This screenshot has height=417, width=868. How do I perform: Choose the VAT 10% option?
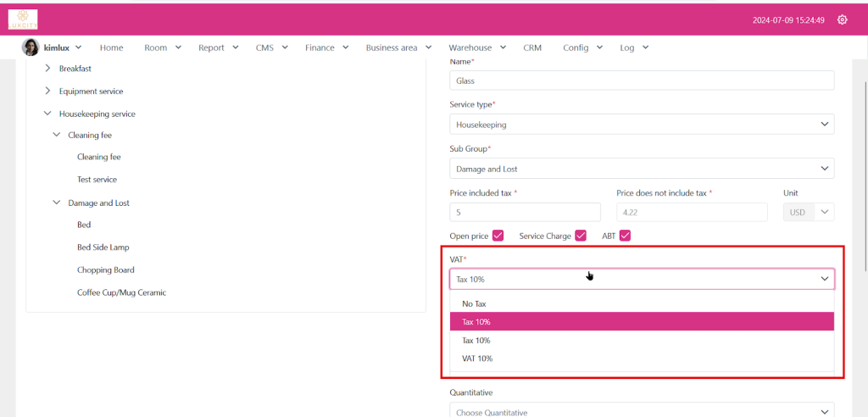pos(477,359)
